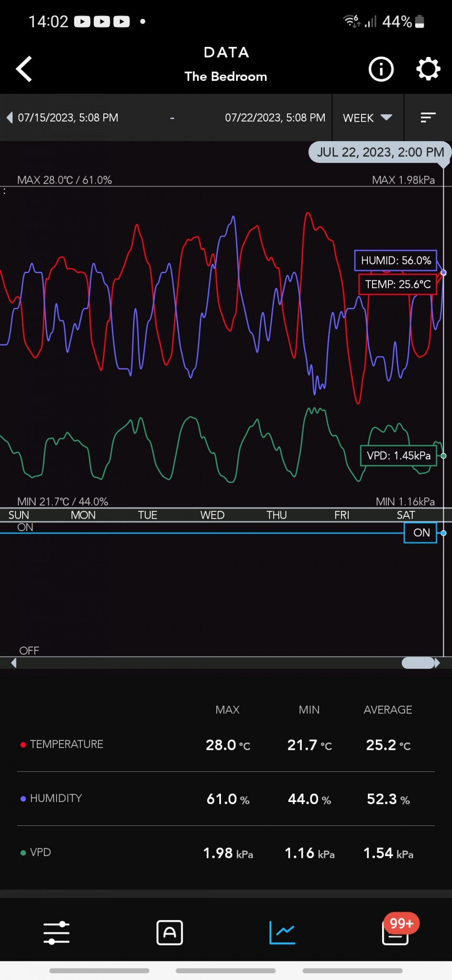Open notifications with 99+ badge
Image resolution: width=452 pixels, height=980 pixels.
[x=396, y=933]
